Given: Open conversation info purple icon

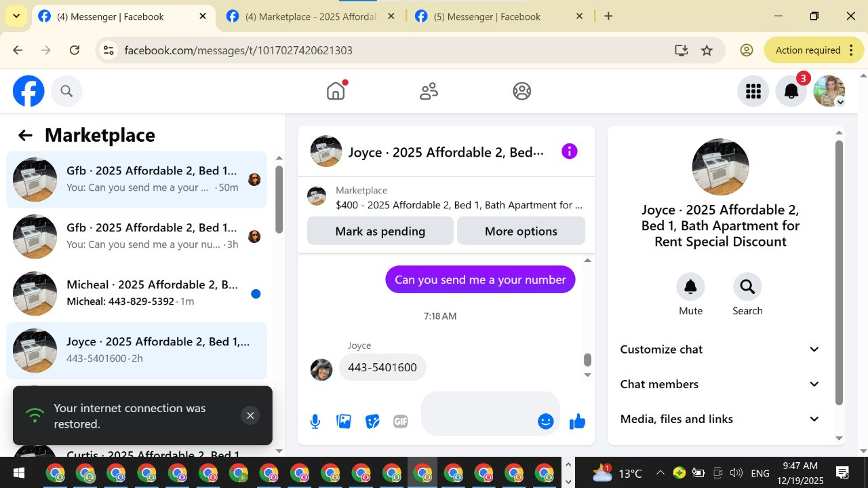Looking at the screenshot, I should pos(570,151).
